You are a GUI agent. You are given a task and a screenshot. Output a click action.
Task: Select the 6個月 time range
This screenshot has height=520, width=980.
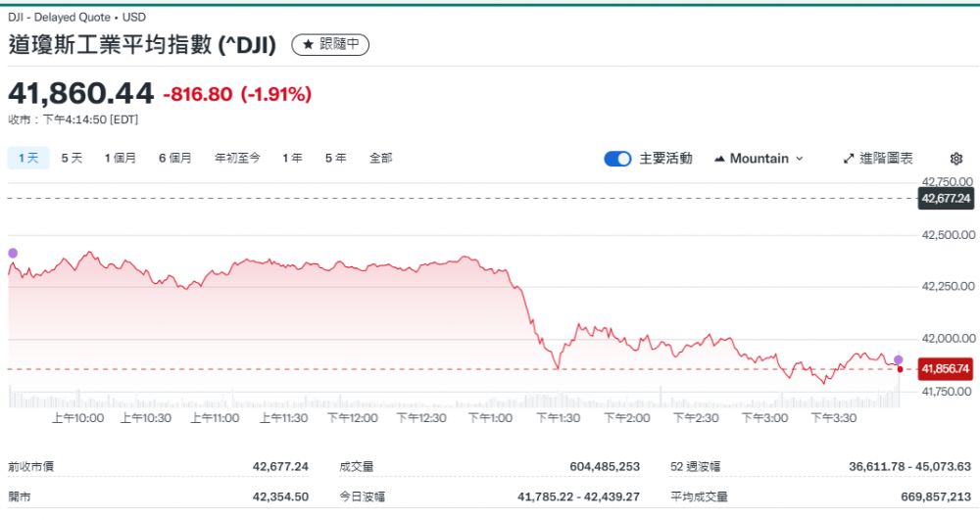pos(174,158)
